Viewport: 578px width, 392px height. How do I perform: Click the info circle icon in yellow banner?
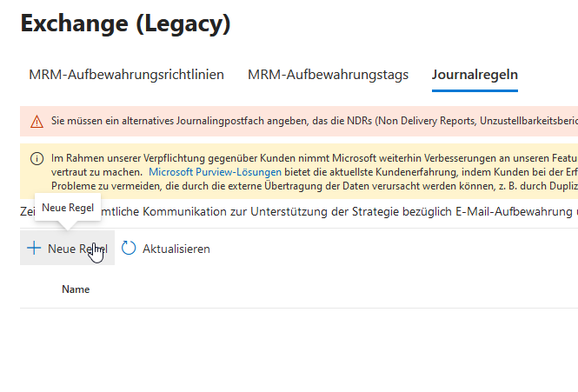(x=37, y=159)
